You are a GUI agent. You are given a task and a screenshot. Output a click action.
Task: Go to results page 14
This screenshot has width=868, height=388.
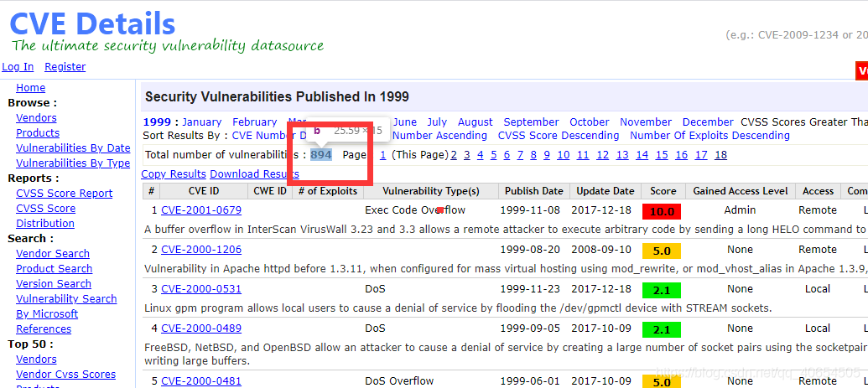642,155
